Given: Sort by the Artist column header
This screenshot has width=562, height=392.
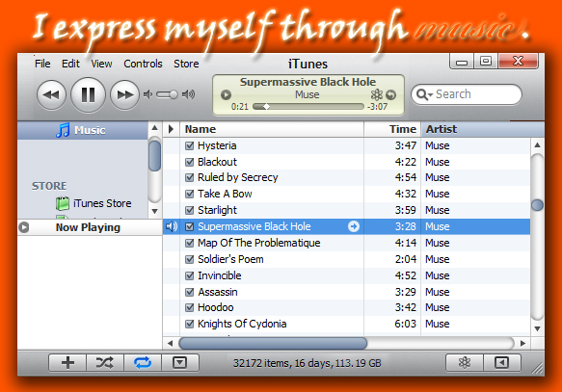Looking at the screenshot, I should point(483,129).
